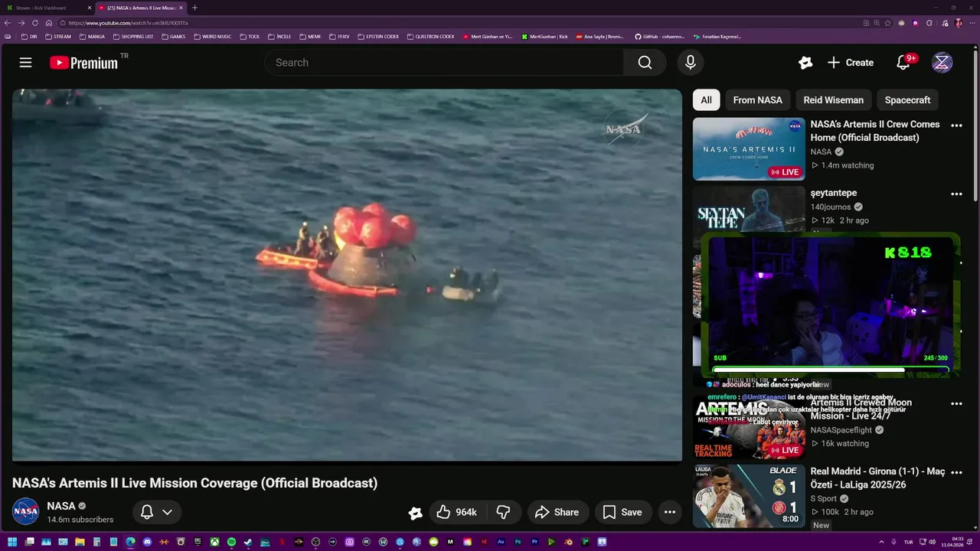Expand the notification preference chevron beside the bell

[167, 512]
